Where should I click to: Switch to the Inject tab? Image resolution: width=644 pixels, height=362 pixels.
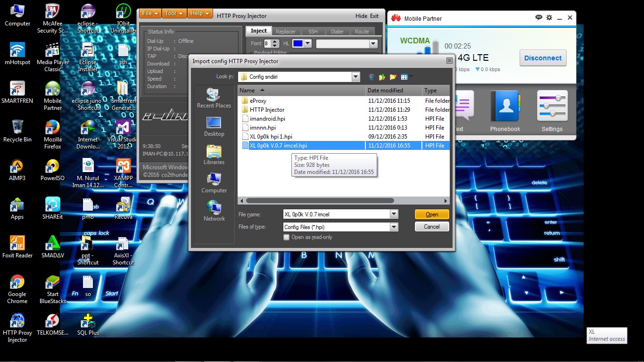(x=258, y=31)
